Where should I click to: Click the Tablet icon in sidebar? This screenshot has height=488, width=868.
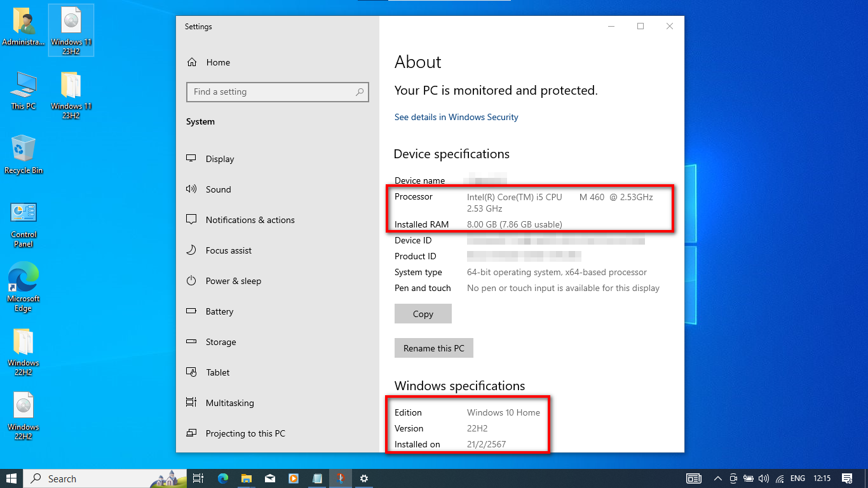(x=191, y=372)
